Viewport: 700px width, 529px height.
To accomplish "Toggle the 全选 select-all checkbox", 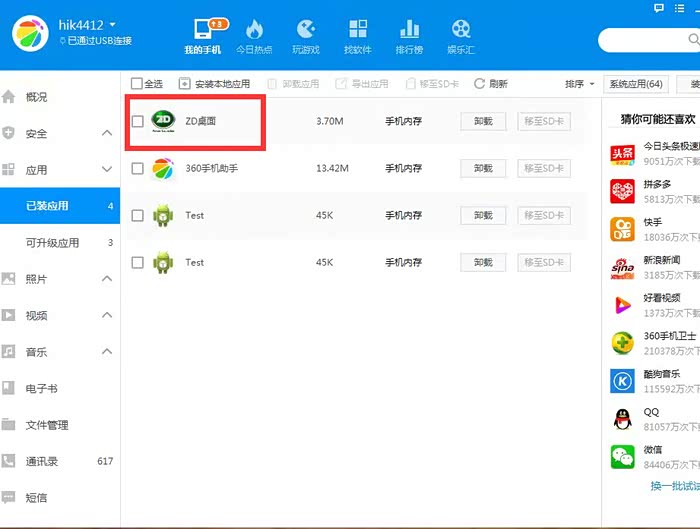I will tap(137, 84).
